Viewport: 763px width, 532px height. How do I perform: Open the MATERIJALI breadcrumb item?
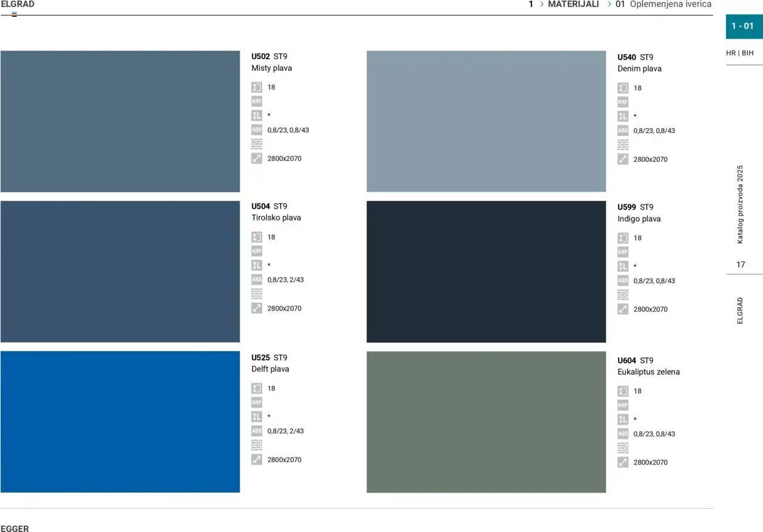[x=573, y=4]
